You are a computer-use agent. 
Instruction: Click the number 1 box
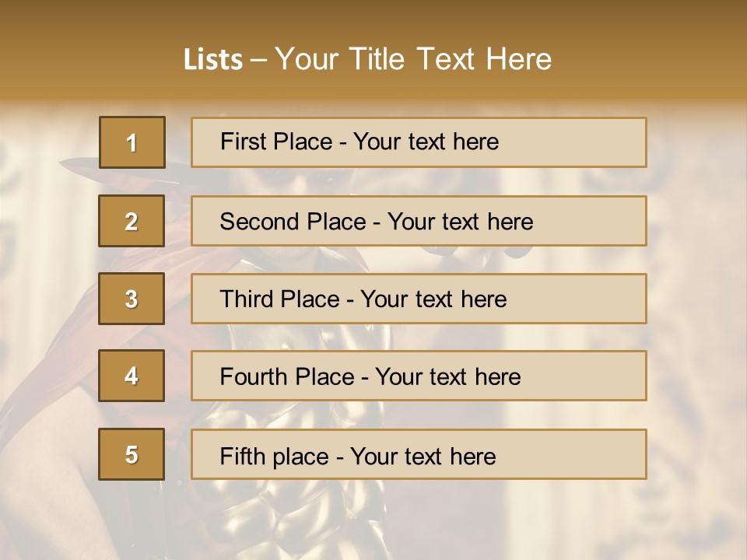(x=132, y=142)
